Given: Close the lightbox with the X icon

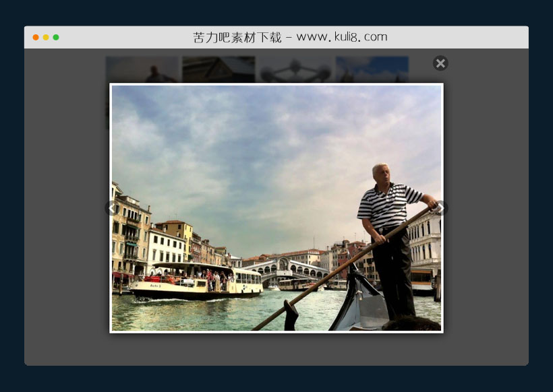Looking at the screenshot, I should pos(440,63).
